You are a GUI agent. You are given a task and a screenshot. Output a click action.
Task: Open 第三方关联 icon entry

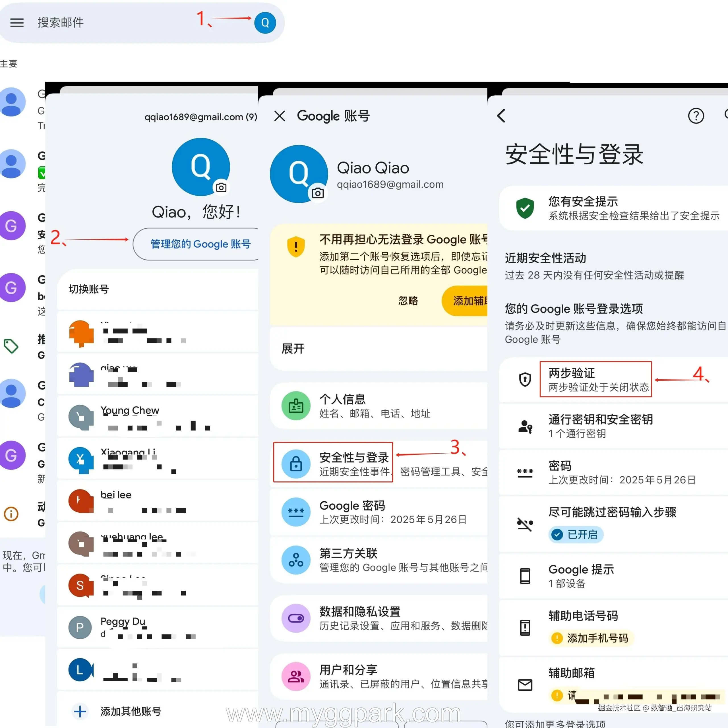point(296,560)
